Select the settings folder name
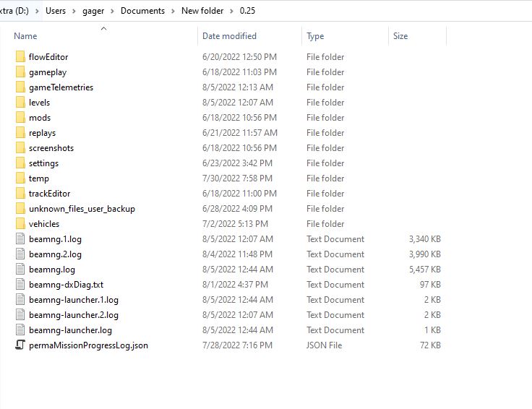 coord(44,163)
